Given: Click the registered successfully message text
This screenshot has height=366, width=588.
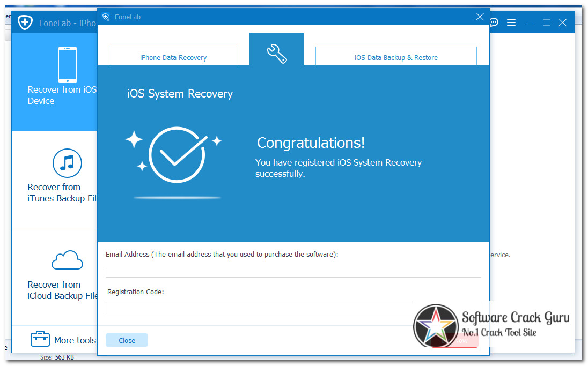Looking at the screenshot, I should (338, 168).
